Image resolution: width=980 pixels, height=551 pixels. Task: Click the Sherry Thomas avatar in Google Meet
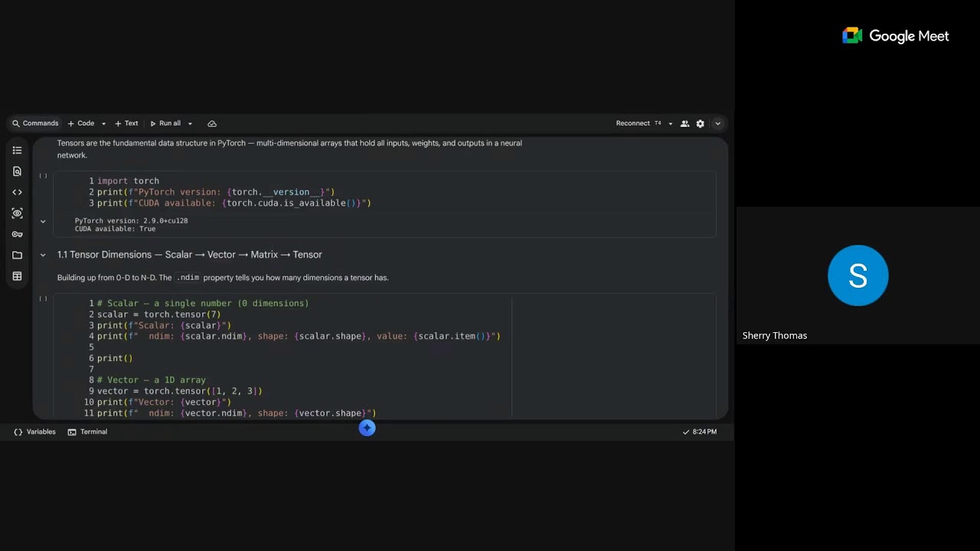pos(857,275)
